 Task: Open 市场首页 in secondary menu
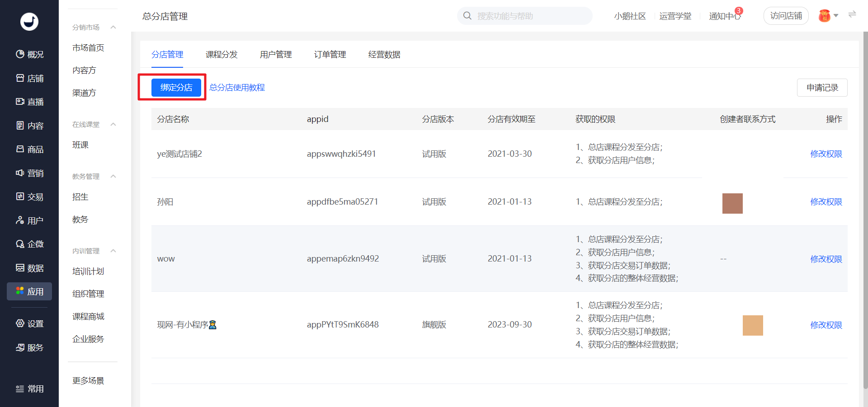coord(88,47)
